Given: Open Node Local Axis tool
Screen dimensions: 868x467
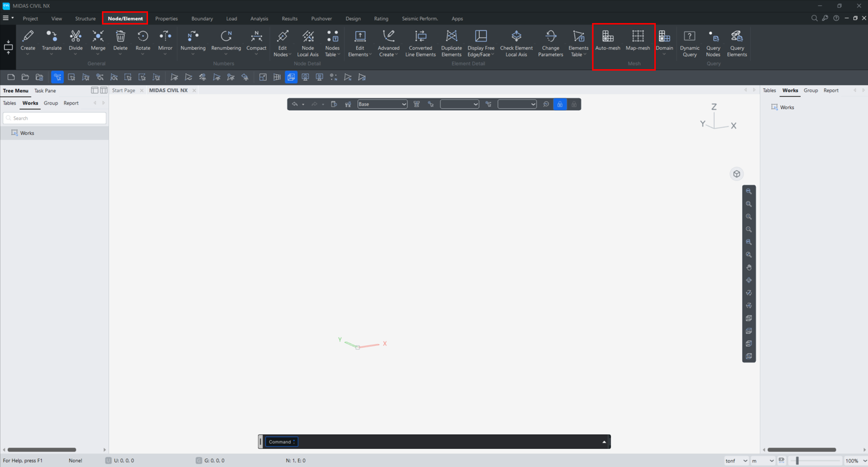Looking at the screenshot, I should point(308,43).
